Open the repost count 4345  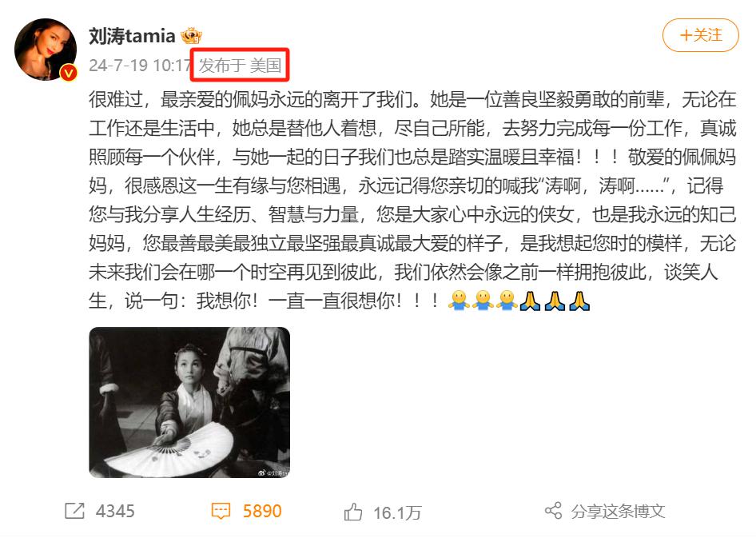(115, 511)
